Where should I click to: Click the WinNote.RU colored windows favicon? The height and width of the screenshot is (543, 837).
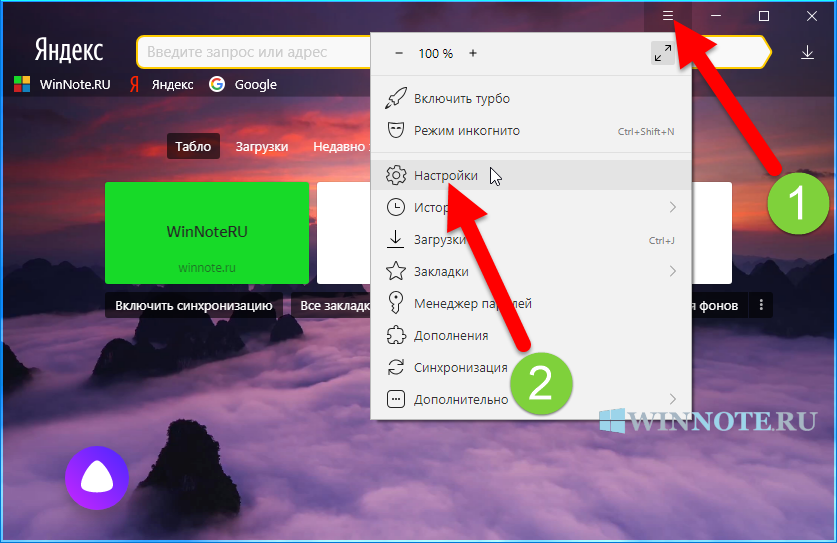pyautogui.click(x=22, y=84)
